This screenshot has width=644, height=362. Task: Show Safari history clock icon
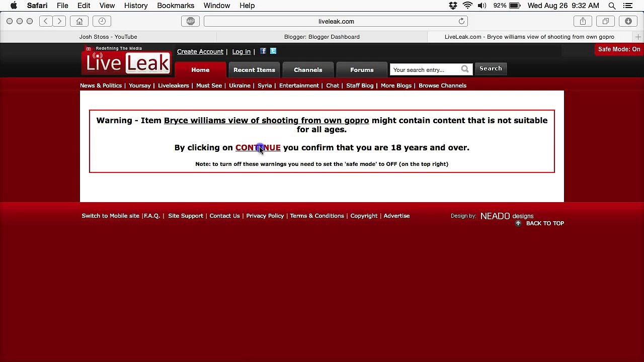click(102, 21)
